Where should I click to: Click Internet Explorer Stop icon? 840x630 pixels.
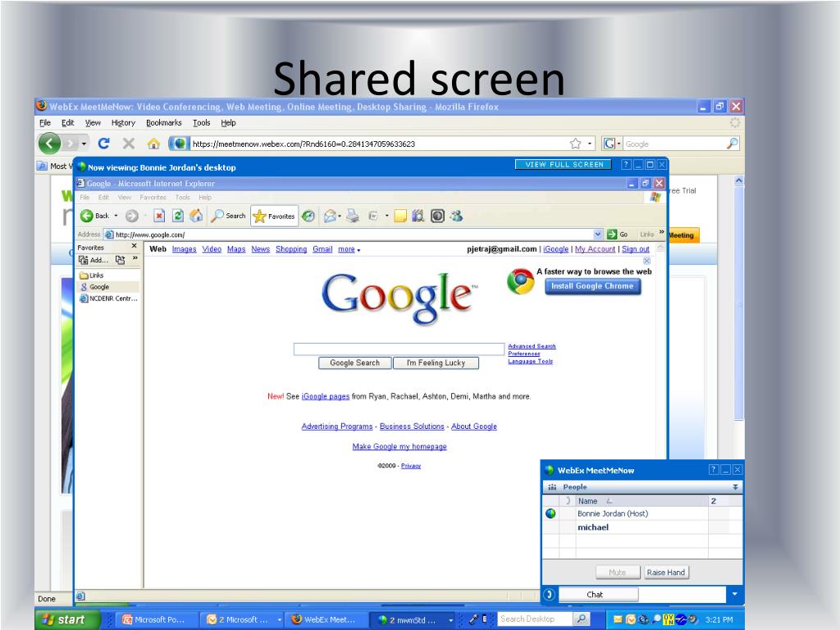(159, 216)
